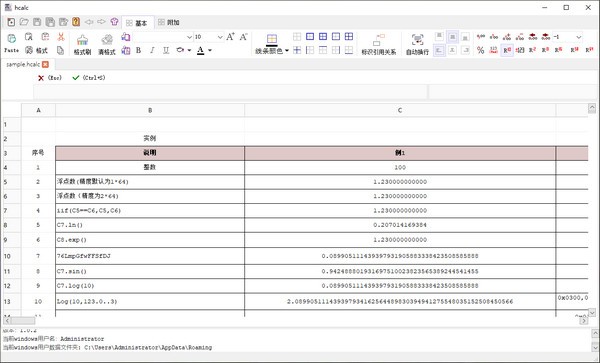The width and height of the screenshot is (600, 363).
Task: Align cell content to vertical middle
Action: coord(452,37)
